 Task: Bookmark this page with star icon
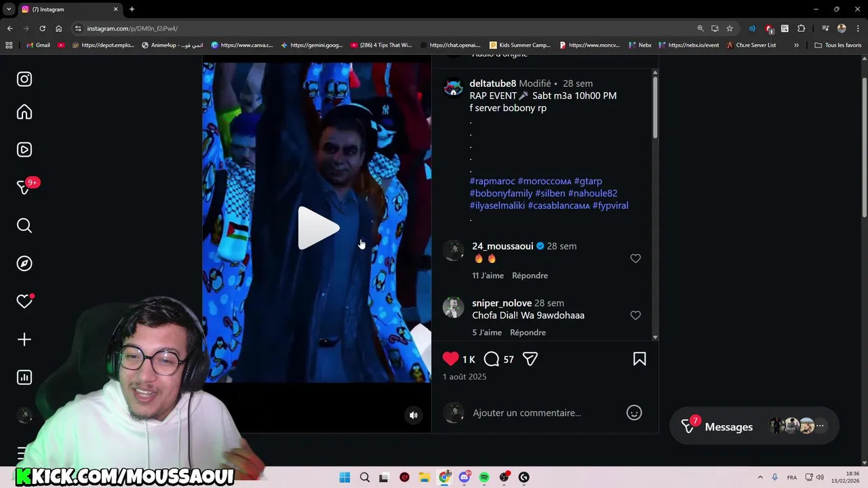[x=730, y=28]
